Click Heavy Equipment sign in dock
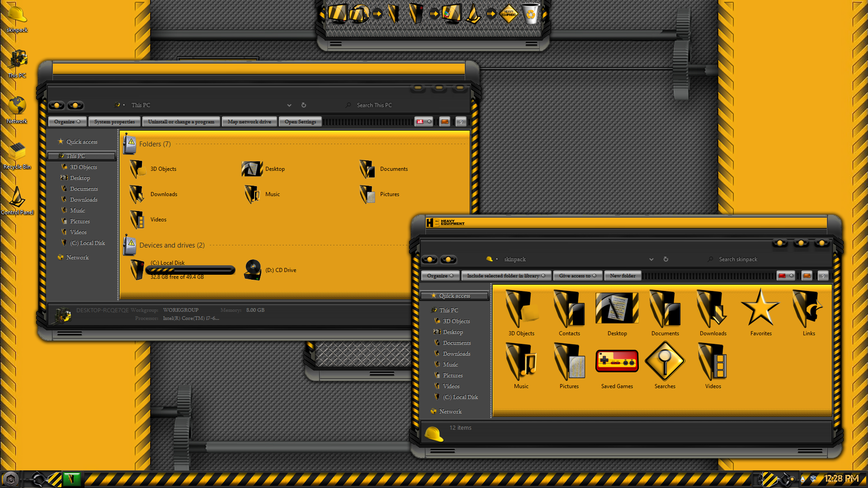This screenshot has width=868, height=488. click(509, 14)
